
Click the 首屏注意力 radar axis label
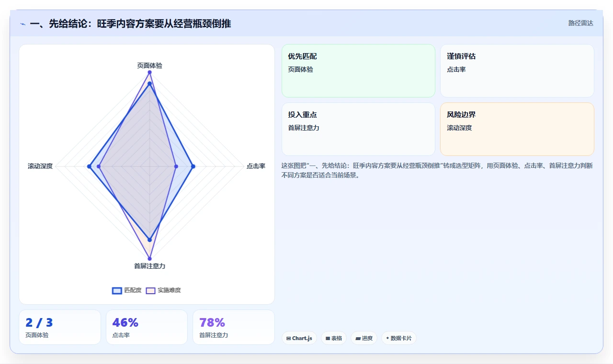149,266
